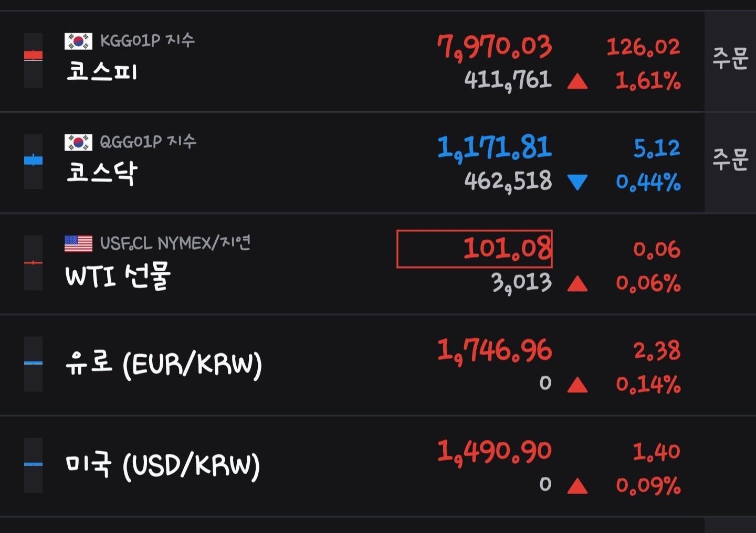Select the 코스피 red candlestick mini chart
Viewport: 756px width, 533px height.
point(34,60)
